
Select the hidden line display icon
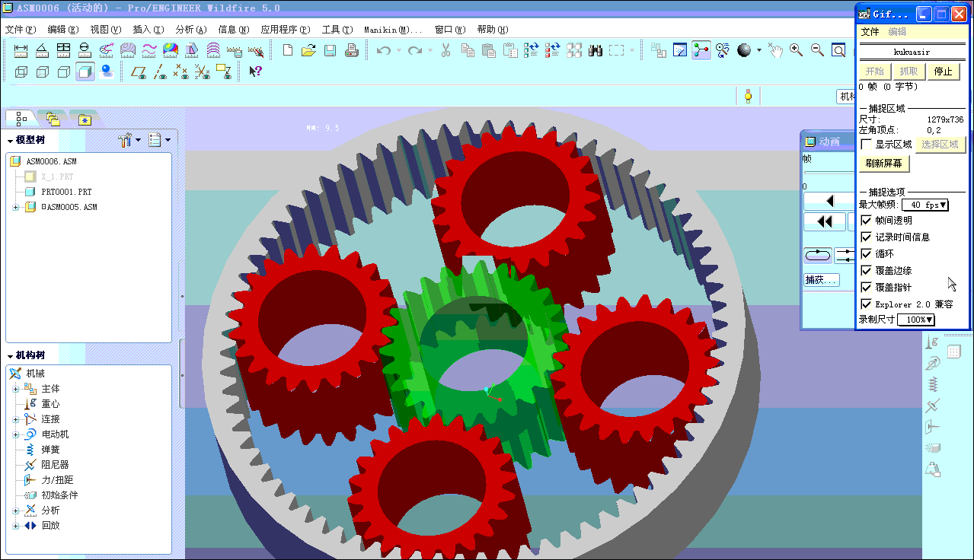(43, 72)
